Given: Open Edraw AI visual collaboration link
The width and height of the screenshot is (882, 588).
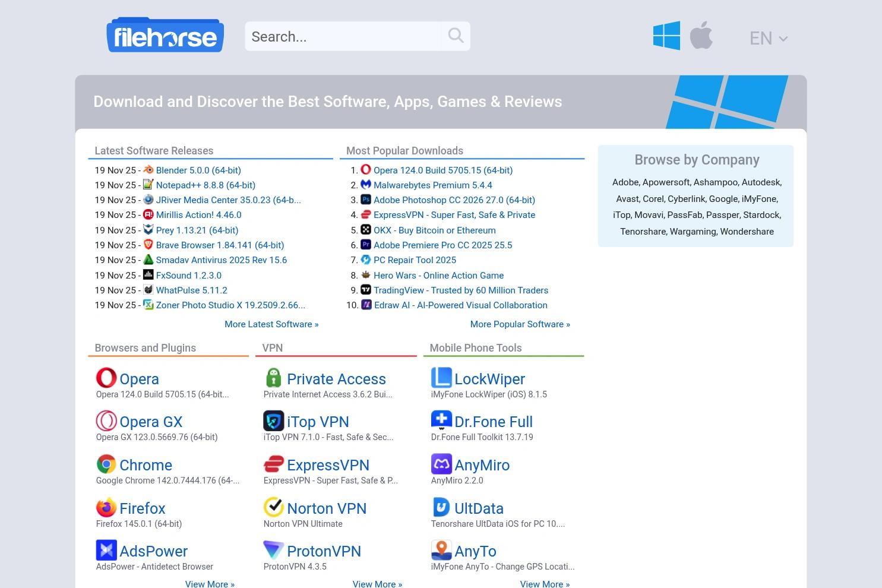Looking at the screenshot, I should coord(461,305).
